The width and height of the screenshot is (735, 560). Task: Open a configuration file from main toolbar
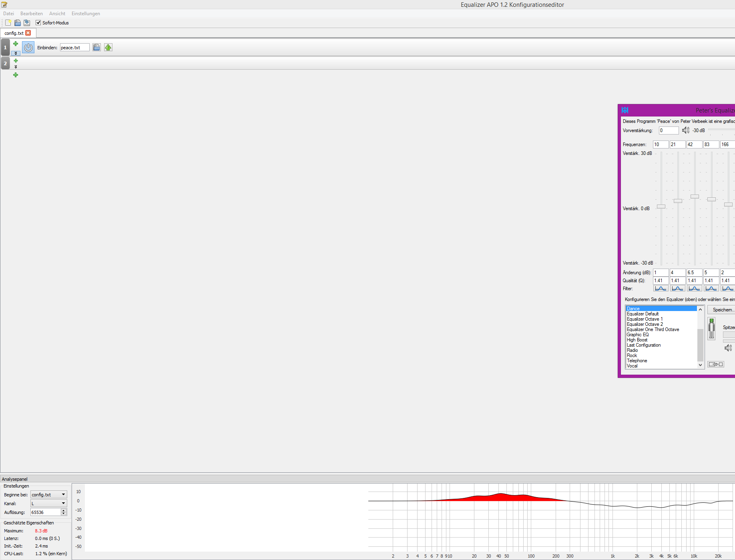[x=18, y=23]
